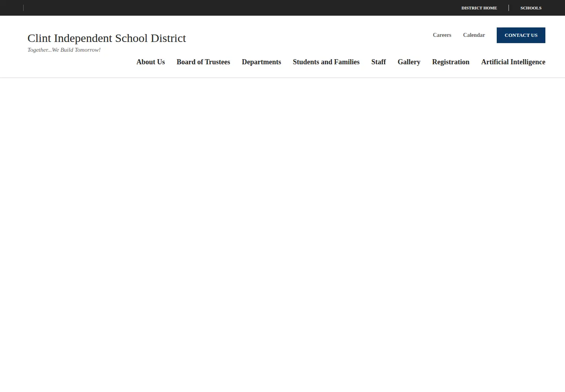Open the Calendar link
The width and height of the screenshot is (565, 392).
pyautogui.click(x=474, y=35)
